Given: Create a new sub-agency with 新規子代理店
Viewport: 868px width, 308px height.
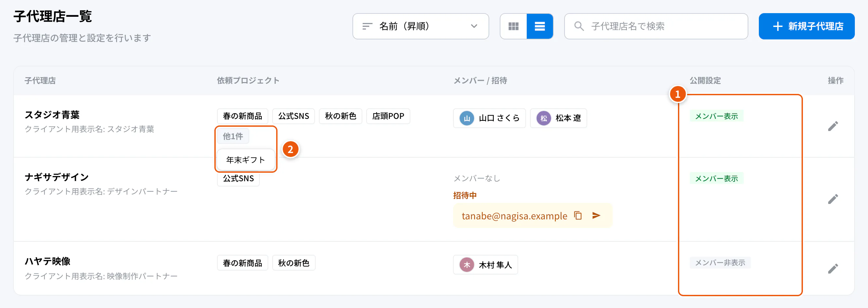Looking at the screenshot, I should click(806, 26).
